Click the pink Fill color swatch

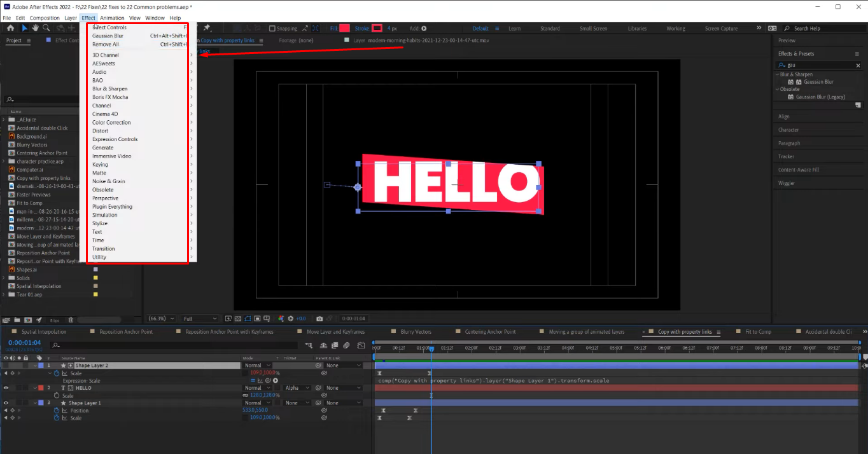coord(344,28)
